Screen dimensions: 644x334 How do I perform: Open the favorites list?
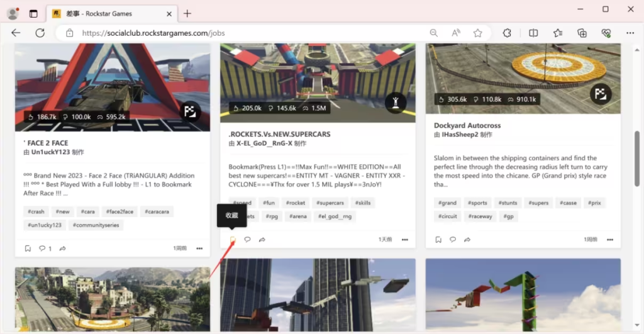tap(557, 33)
